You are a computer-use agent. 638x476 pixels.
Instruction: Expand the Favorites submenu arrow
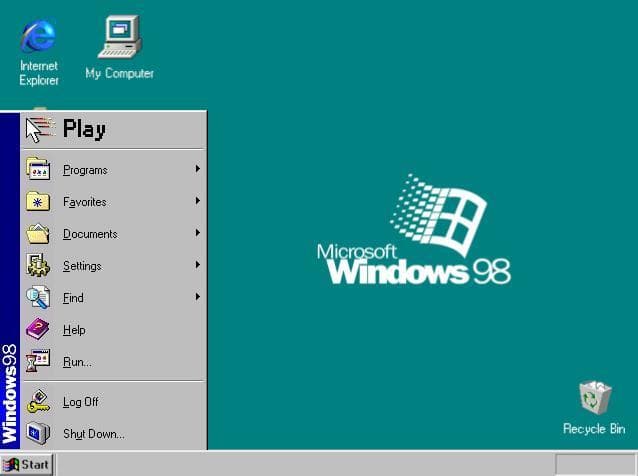click(x=197, y=201)
